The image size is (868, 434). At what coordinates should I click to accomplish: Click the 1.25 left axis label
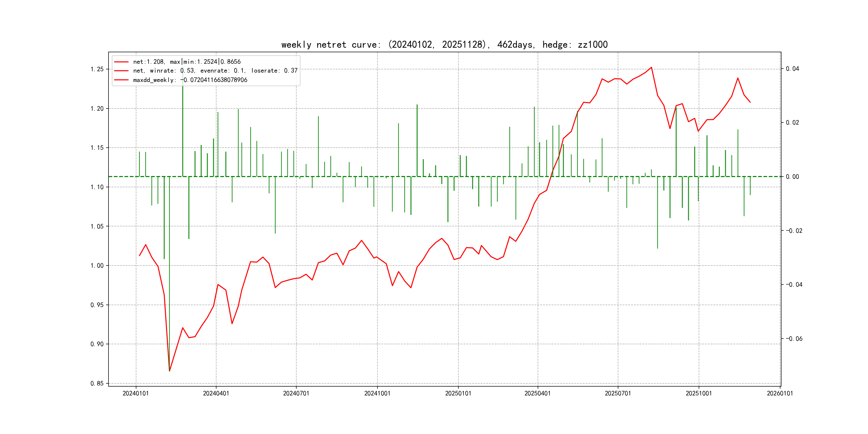tap(97, 69)
